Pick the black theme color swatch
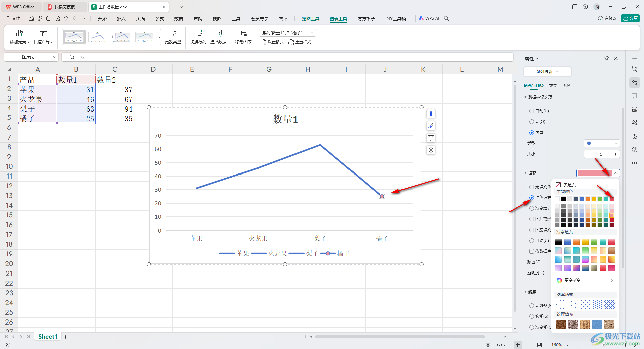This screenshot has width=644, height=349. point(563,199)
